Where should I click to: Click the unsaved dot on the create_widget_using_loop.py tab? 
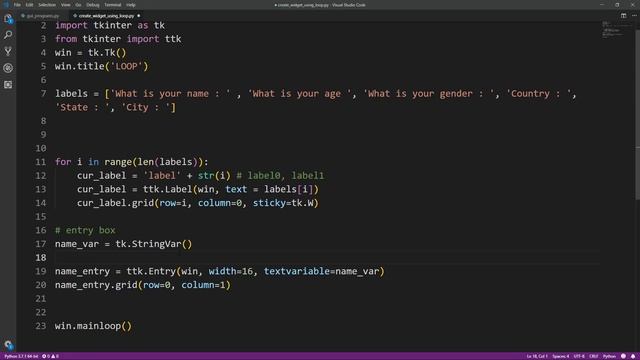(x=138, y=16)
